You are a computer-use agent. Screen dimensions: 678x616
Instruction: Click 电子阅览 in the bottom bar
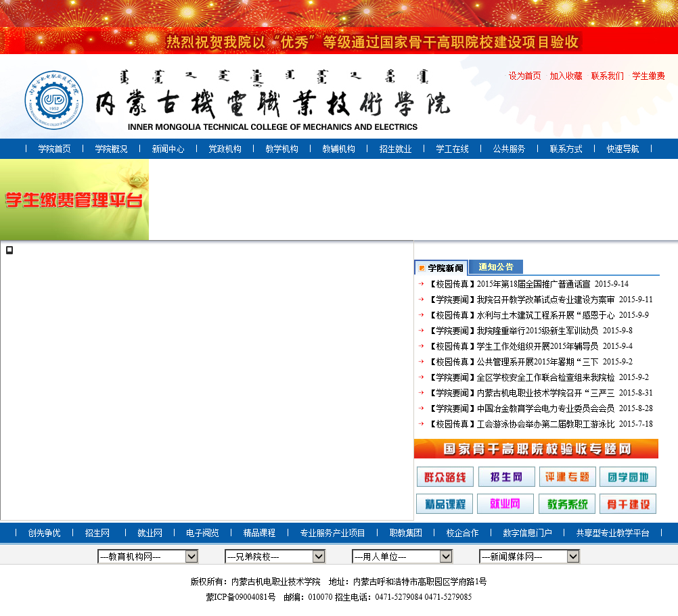[202, 533]
